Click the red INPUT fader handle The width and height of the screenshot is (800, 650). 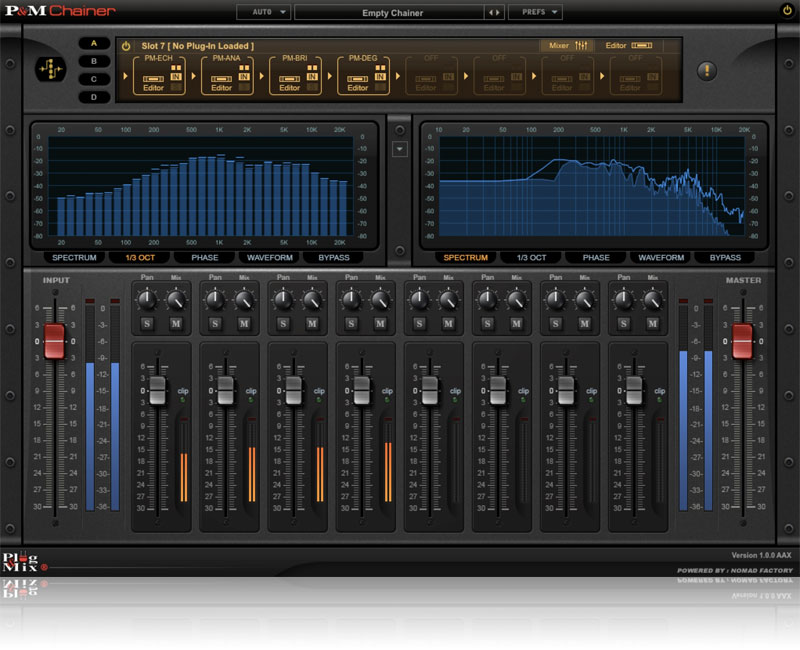pos(54,341)
